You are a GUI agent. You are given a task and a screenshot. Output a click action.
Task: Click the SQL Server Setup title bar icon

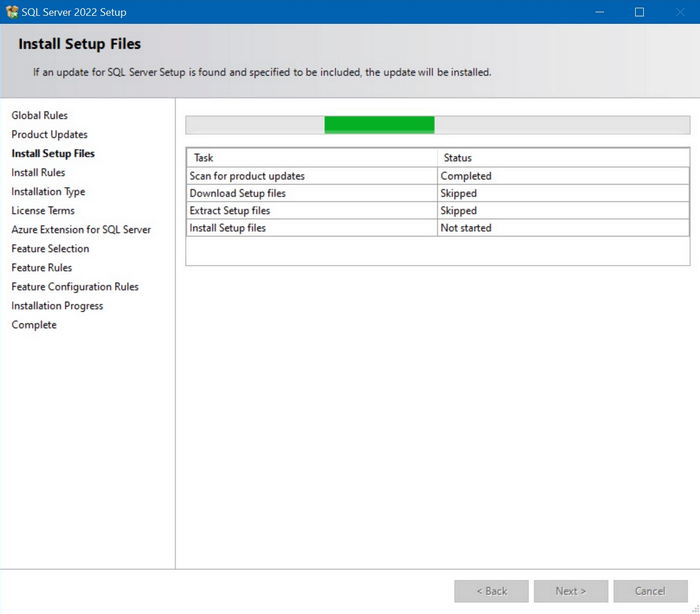12,12
